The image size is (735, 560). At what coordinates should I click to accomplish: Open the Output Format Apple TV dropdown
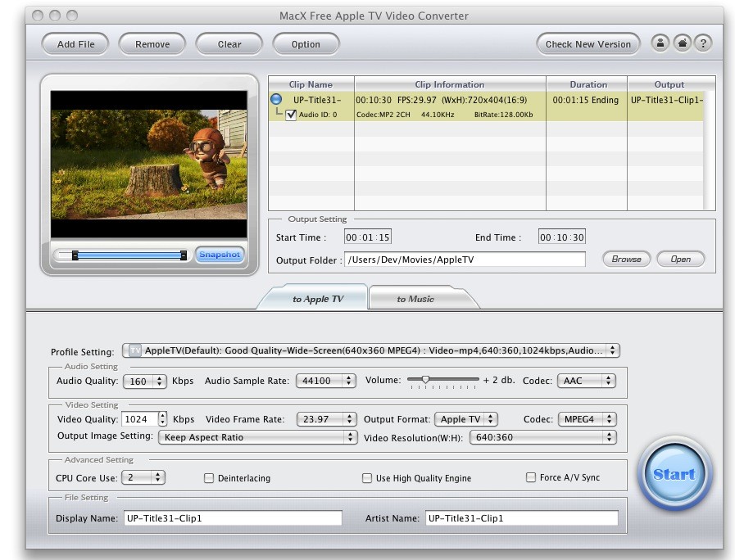pyautogui.click(x=466, y=419)
